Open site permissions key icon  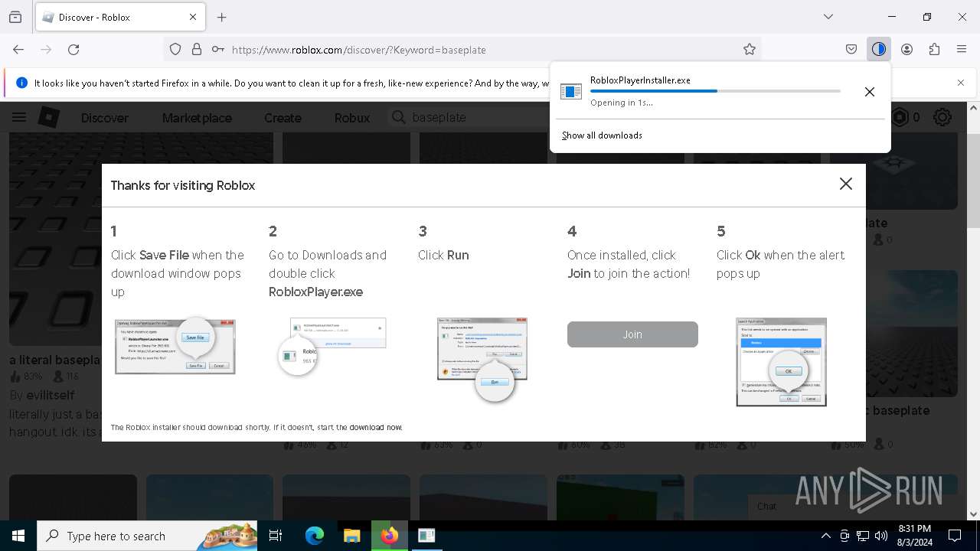coord(218,49)
